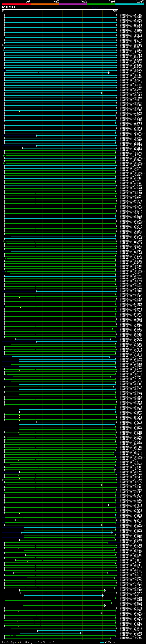
Task: Select hit label UniRef100_B9WE99
Action: click(131, 580)
